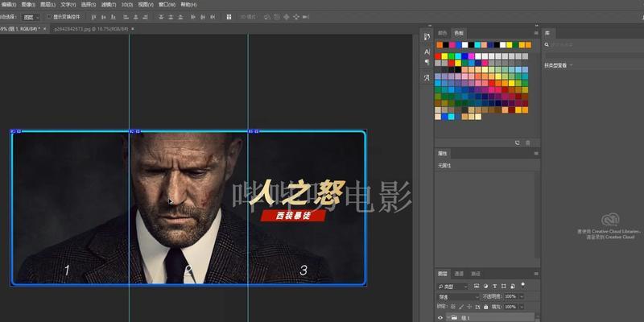This screenshot has width=644, height=322.
Task: Expand the 按类型查看 dropdown
Action: coord(558,65)
